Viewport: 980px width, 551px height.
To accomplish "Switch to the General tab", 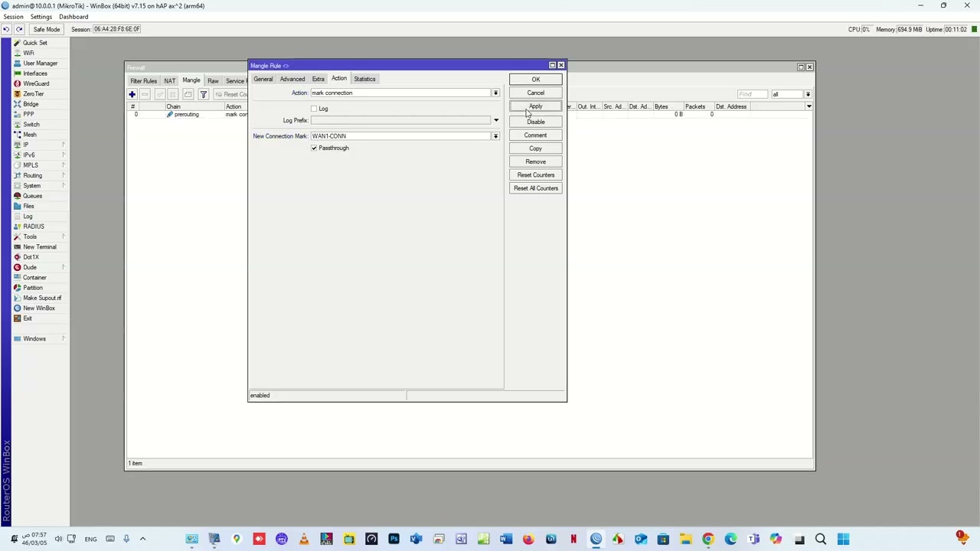I will pos(263,79).
